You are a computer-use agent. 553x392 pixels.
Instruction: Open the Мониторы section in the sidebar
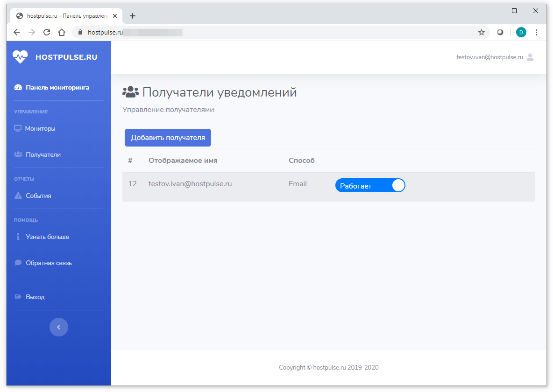tap(40, 128)
